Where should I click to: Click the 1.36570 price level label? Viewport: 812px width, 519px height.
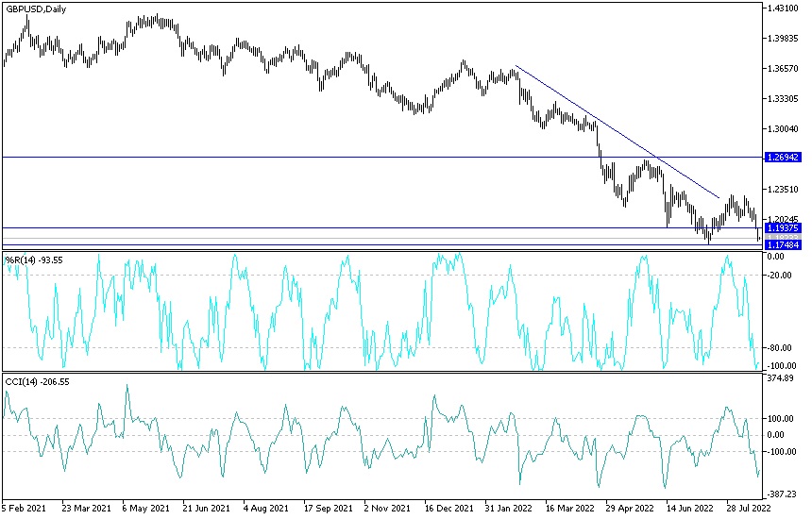pyautogui.click(x=783, y=68)
